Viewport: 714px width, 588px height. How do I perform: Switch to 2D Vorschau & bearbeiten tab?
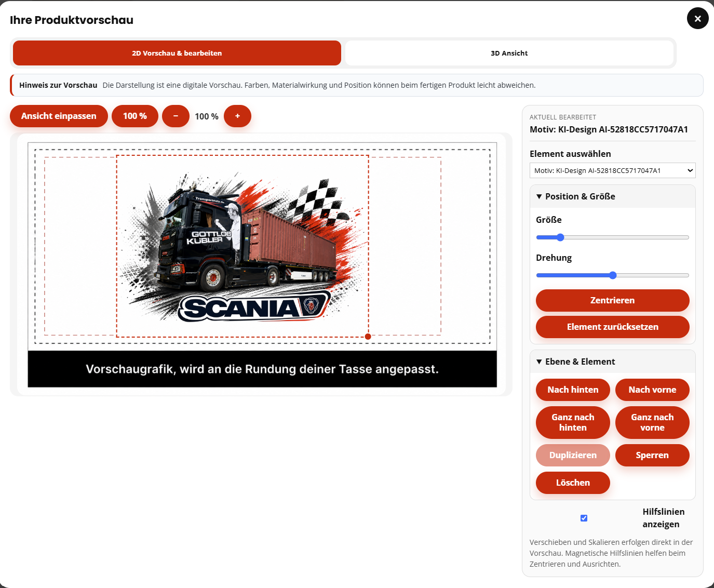(177, 53)
